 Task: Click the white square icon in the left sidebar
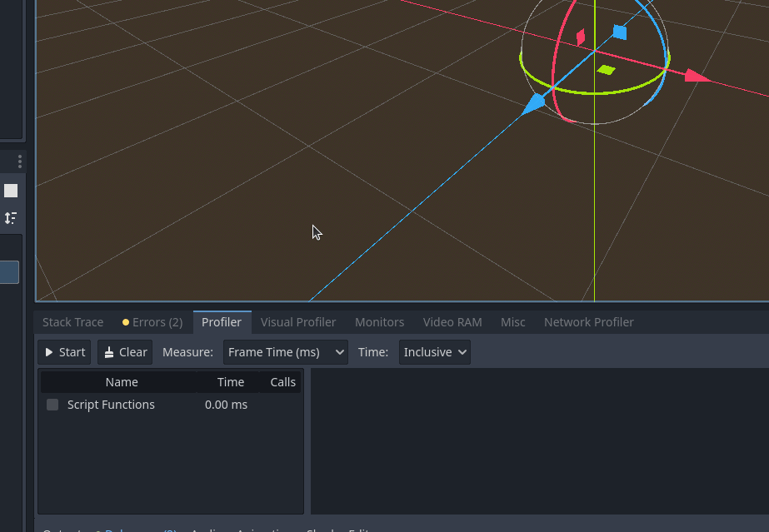pos(11,190)
